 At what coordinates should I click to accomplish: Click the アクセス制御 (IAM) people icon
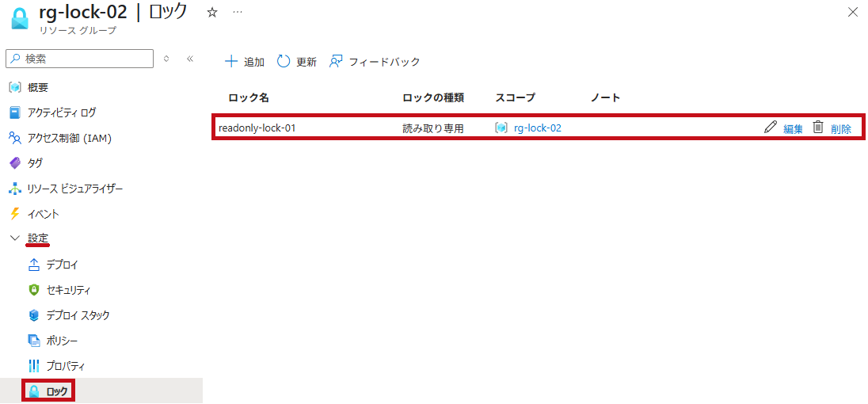point(15,138)
